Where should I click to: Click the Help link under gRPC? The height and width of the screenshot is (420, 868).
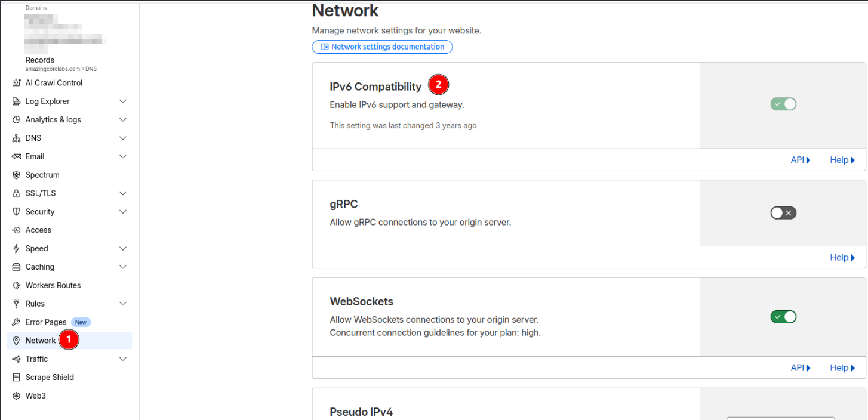point(842,258)
